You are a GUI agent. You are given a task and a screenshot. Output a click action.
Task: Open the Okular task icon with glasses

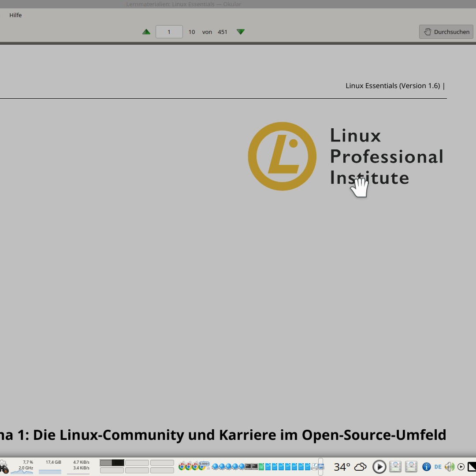click(x=314, y=467)
